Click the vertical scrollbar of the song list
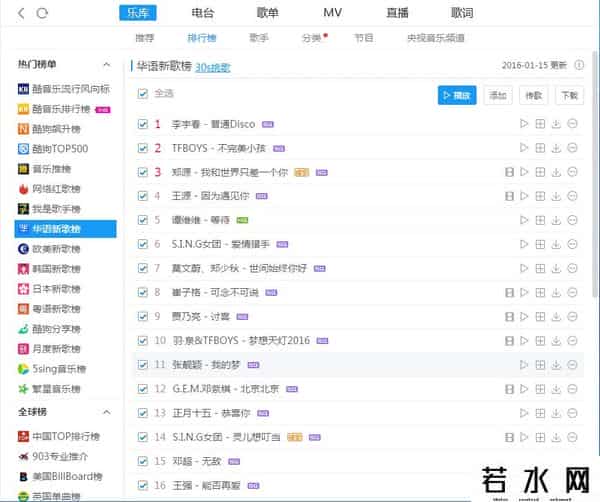This screenshot has width=600, height=502. click(x=595, y=174)
